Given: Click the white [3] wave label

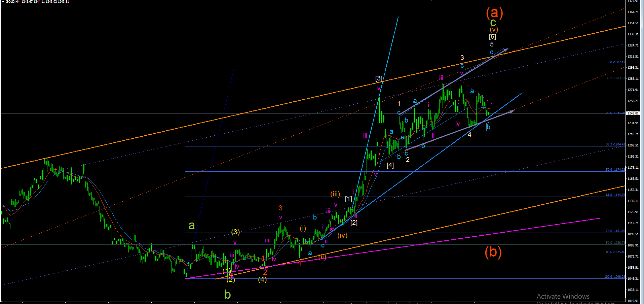Looking at the screenshot, I should [379, 78].
